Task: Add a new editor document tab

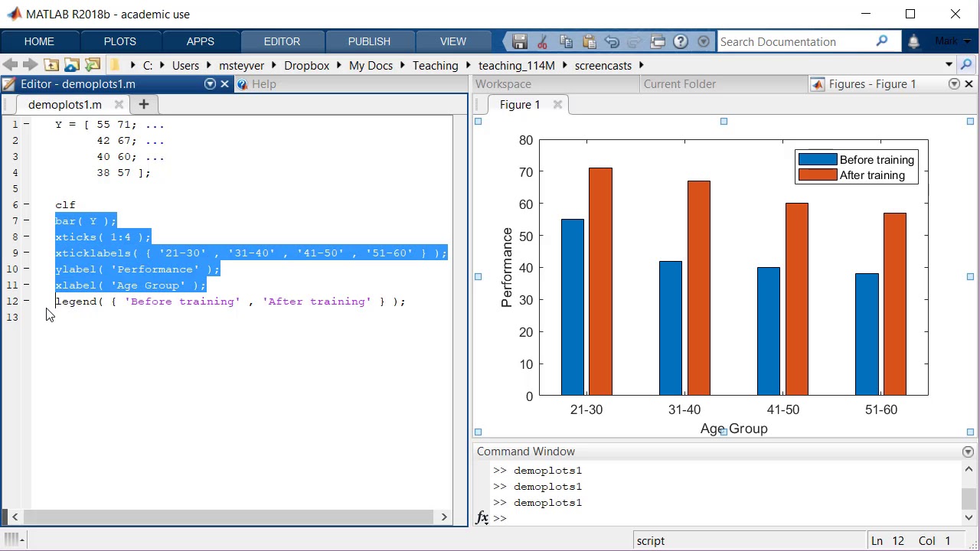Action: (144, 104)
